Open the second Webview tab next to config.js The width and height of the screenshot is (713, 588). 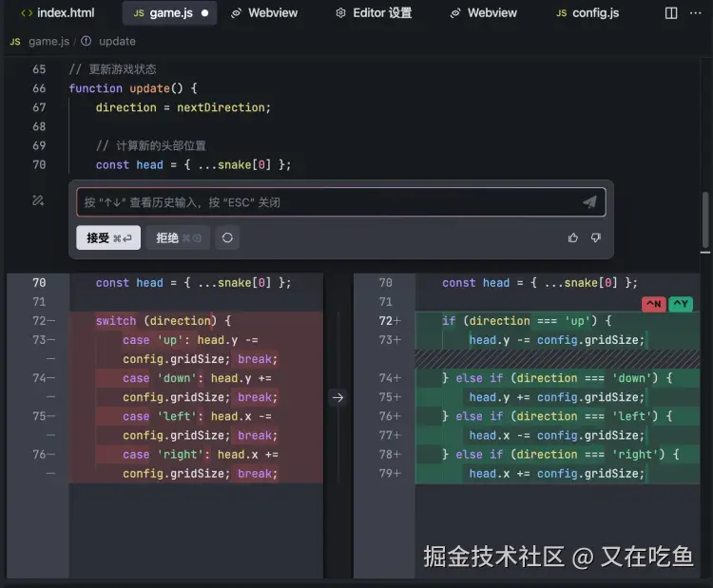(x=483, y=12)
